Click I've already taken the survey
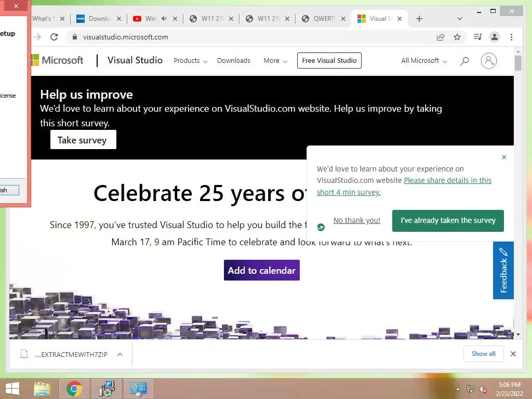532x399 pixels. click(448, 220)
